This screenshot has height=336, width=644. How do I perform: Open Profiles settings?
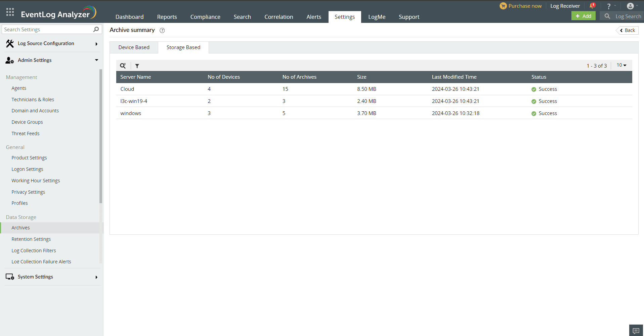[x=20, y=203]
